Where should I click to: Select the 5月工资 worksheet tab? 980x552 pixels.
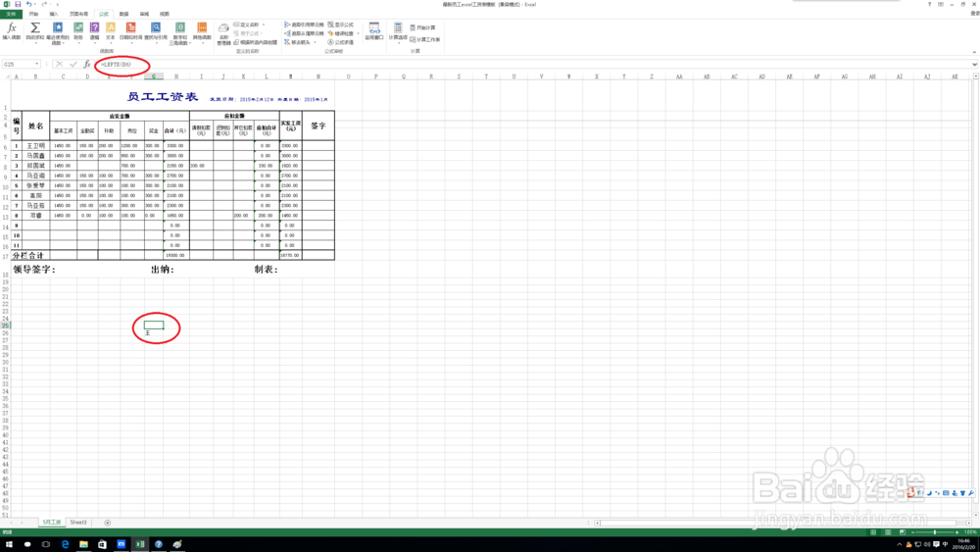click(x=51, y=523)
